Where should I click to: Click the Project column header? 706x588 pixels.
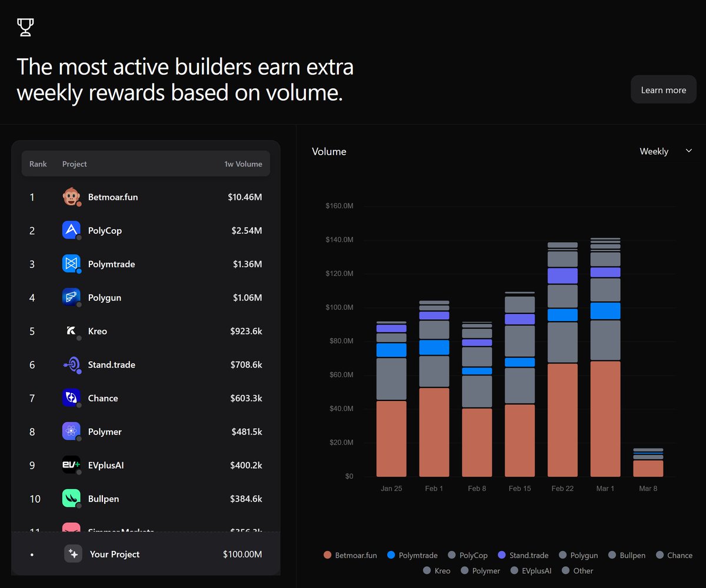click(74, 163)
